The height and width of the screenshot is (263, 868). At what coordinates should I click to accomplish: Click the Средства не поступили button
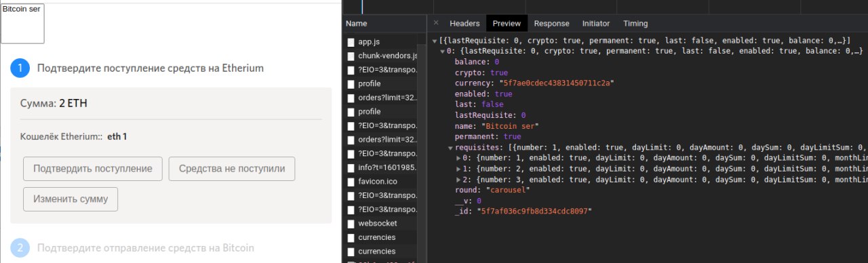[232, 169]
